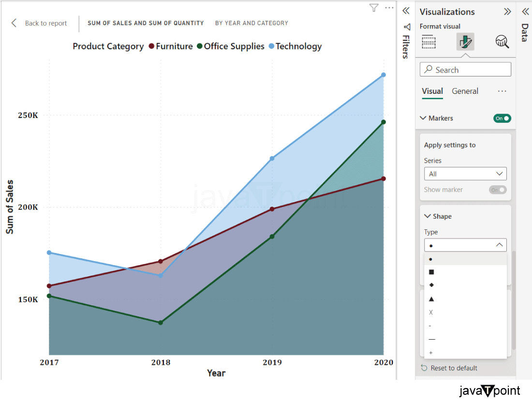Open the Analytics magnifier icon
This screenshot has height=404, width=532.
[x=502, y=42]
